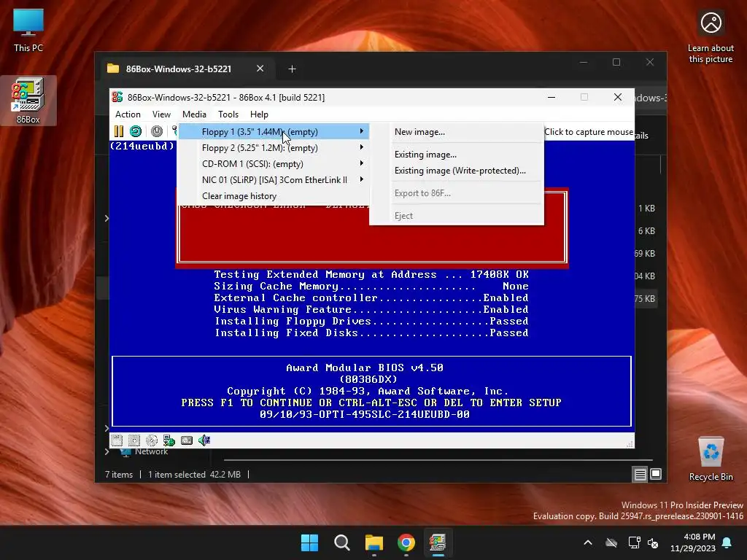Choose New image... for Floppy 1

click(457, 132)
